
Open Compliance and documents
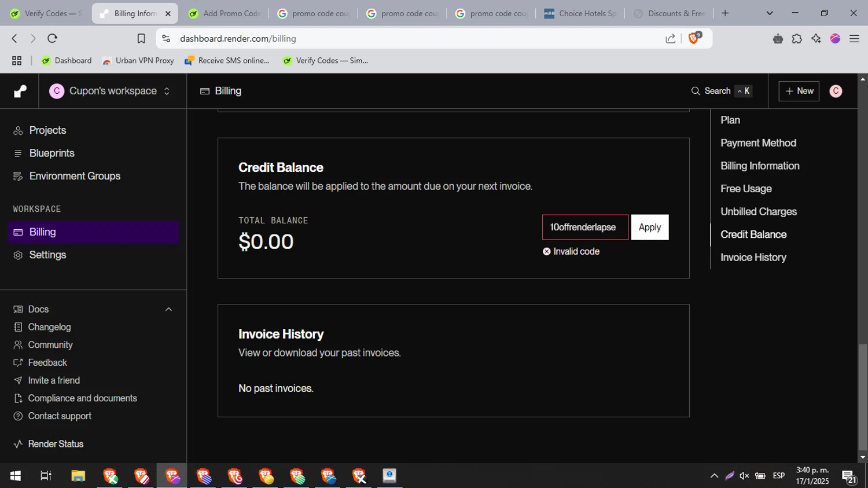[82, 398]
